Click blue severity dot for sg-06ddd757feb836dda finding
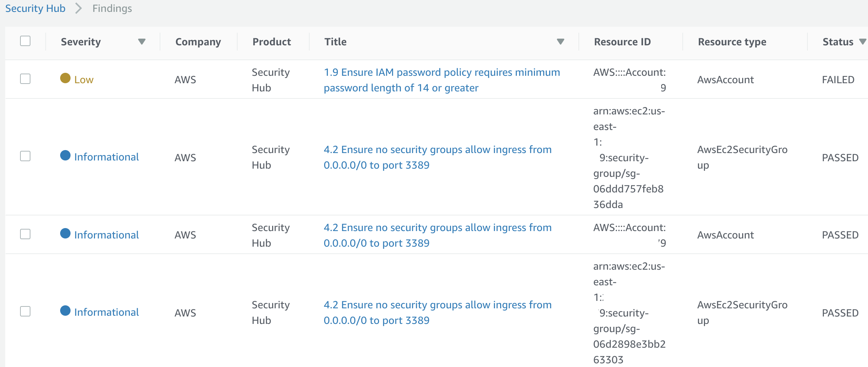868x367 pixels. 65,156
